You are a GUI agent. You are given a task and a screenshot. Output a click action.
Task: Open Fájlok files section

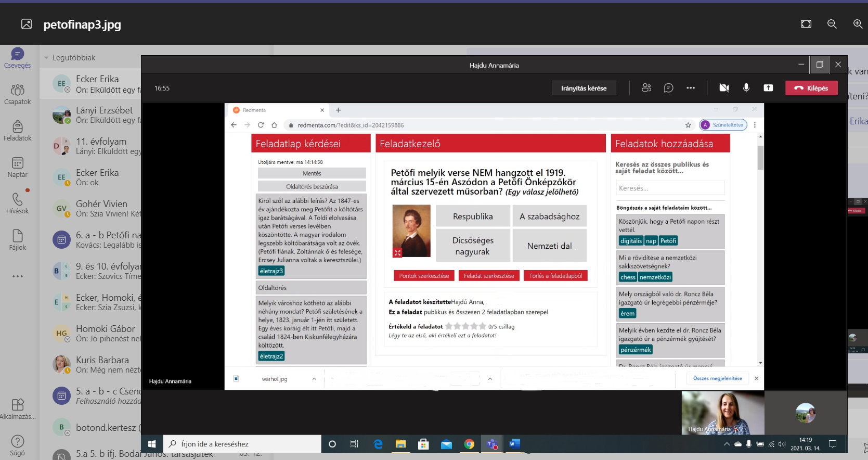[17, 240]
